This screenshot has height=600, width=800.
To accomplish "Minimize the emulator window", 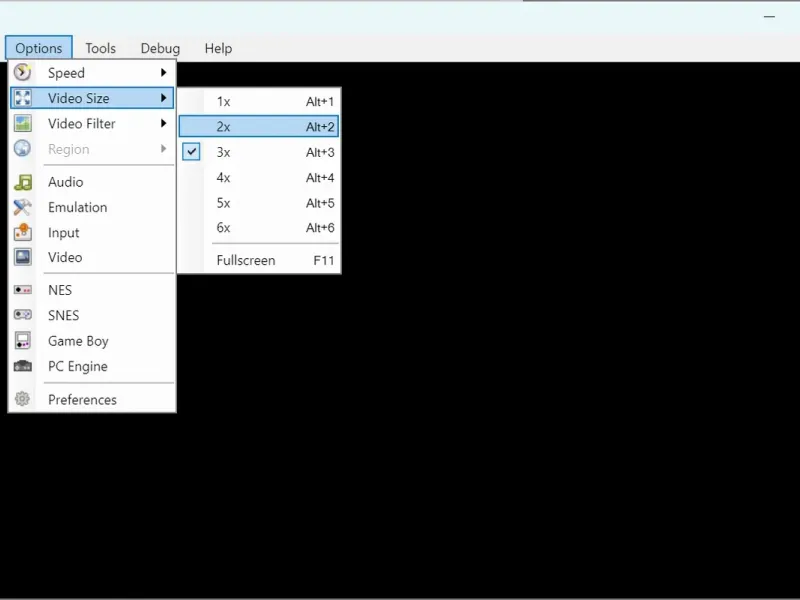I will pyautogui.click(x=769, y=16).
